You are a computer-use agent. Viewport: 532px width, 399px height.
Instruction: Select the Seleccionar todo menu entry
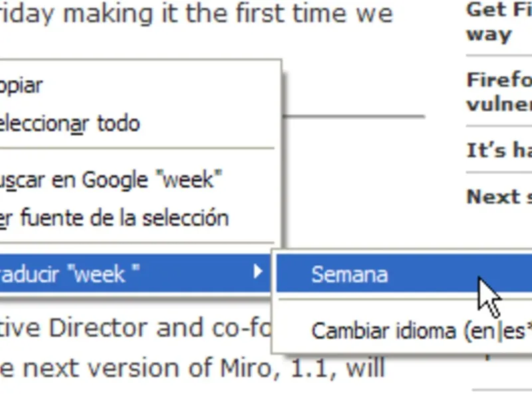pyautogui.click(x=69, y=123)
